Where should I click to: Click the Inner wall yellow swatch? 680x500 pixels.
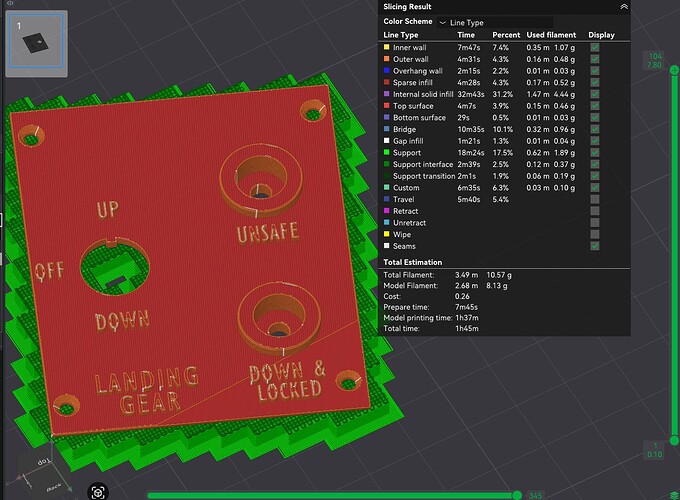[386, 47]
